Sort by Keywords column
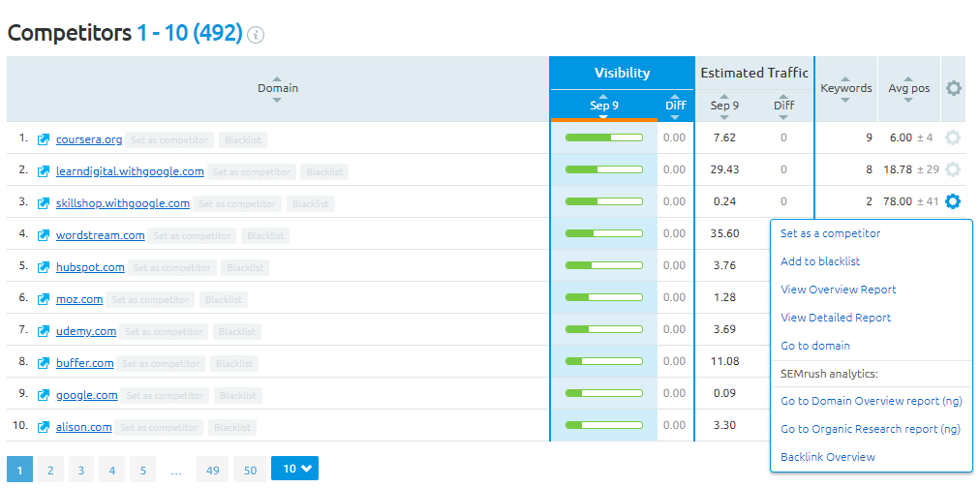The height and width of the screenshot is (488, 980). click(846, 88)
